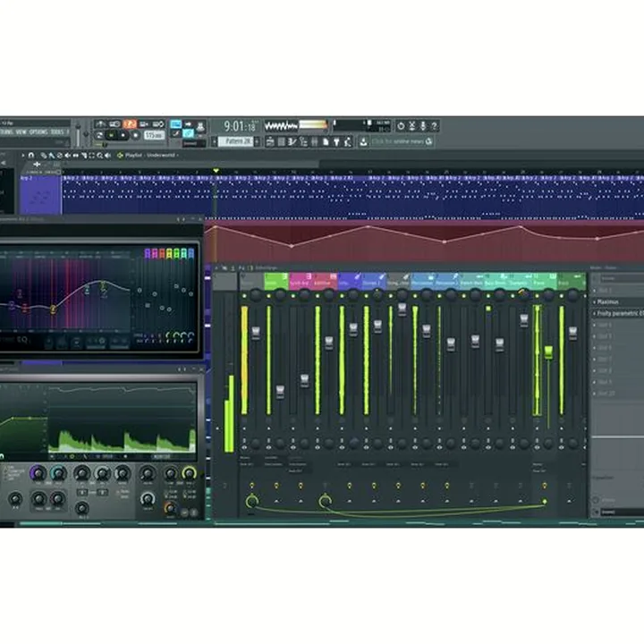Select the paint brush tool in Playlist toolbar
Viewport: 644px width, 644px height.
51,156
